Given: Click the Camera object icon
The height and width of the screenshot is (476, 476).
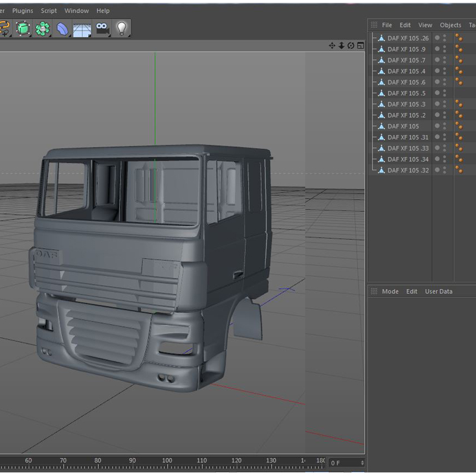Looking at the screenshot, I should [x=102, y=28].
